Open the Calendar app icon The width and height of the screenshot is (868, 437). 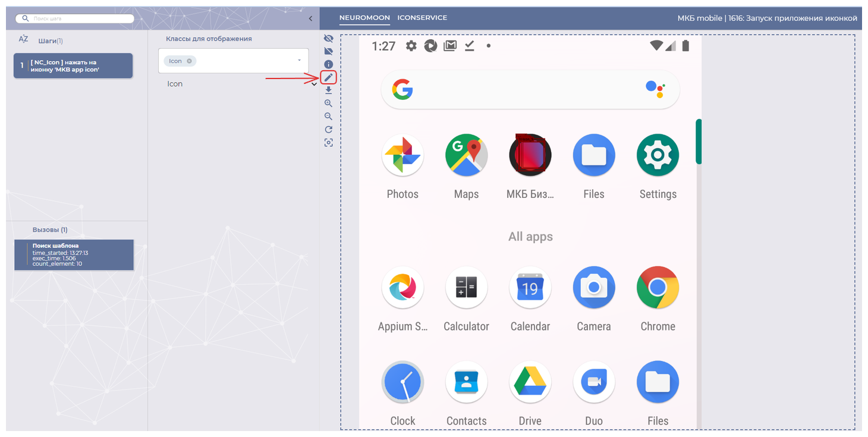click(530, 288)
